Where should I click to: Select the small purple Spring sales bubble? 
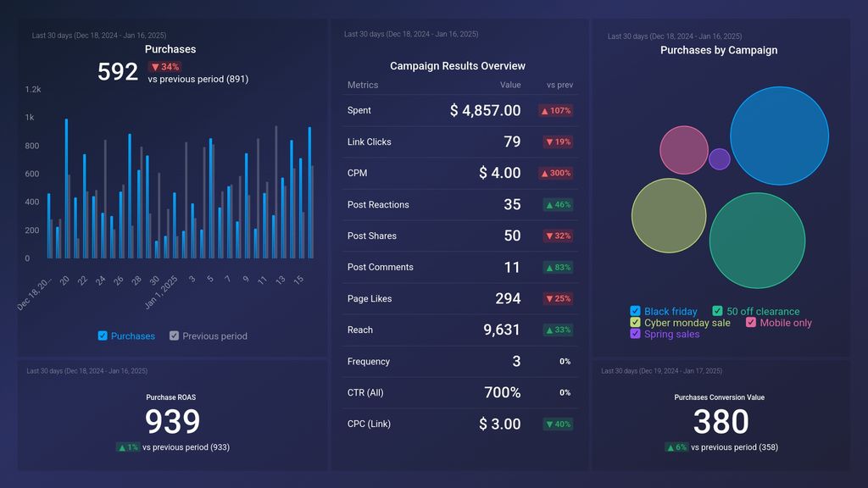[x=719, y=158]
